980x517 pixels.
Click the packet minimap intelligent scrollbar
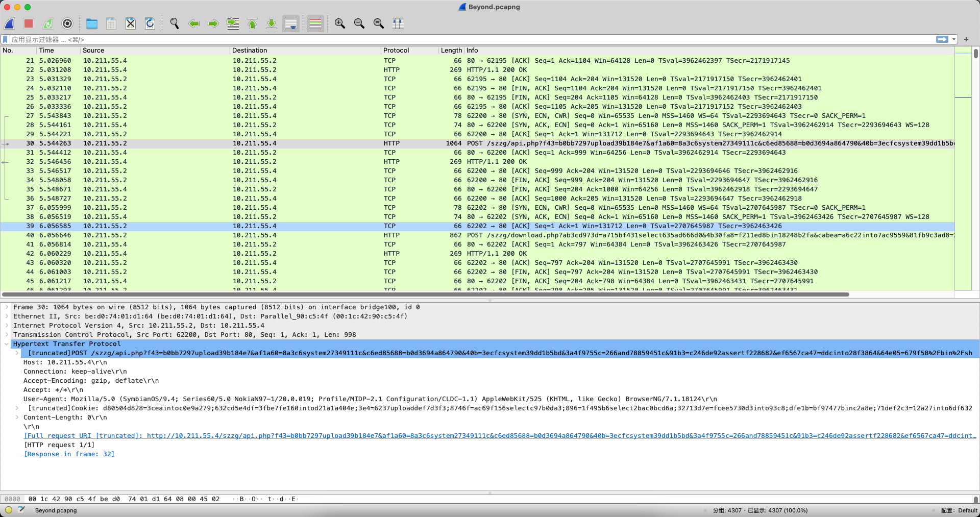(963, 168)
